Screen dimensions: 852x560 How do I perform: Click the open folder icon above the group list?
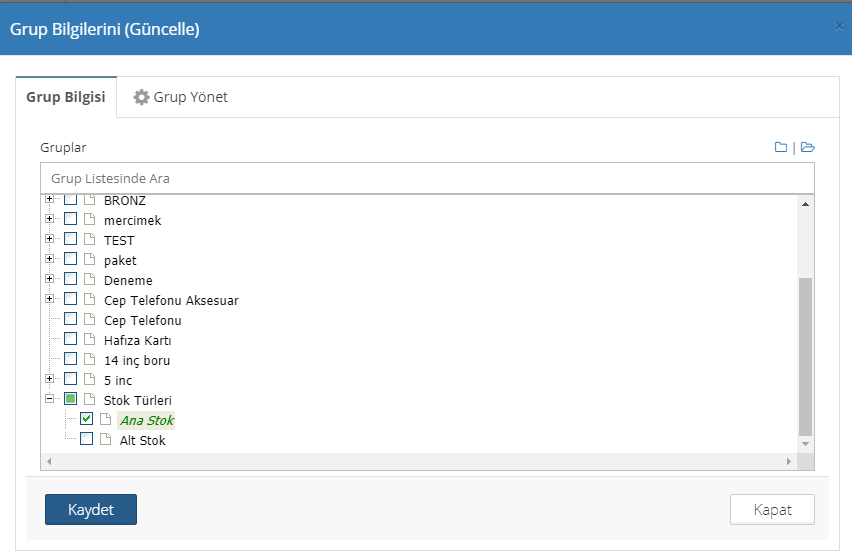pyautogui.click(x=808, y=148)
